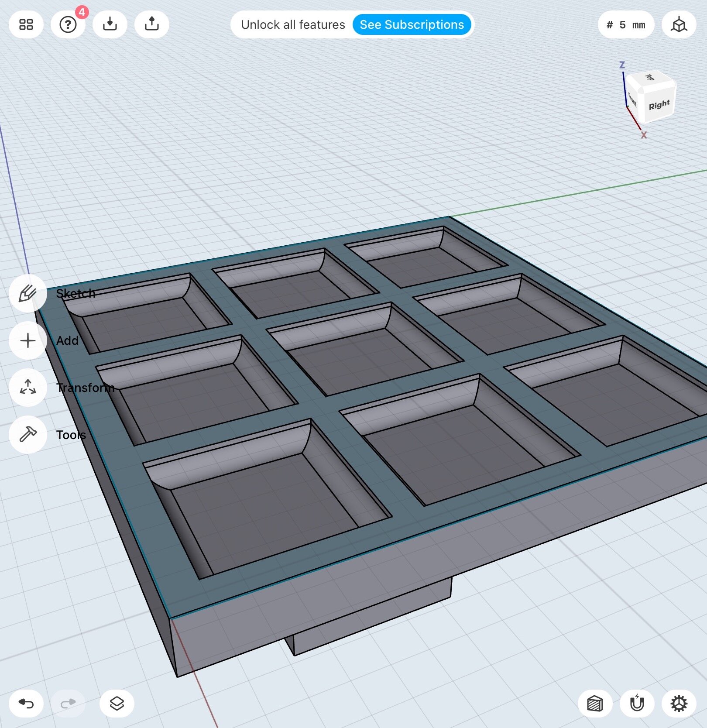Click the Transform label
707x728 pixels.
(x=85, y=388)
